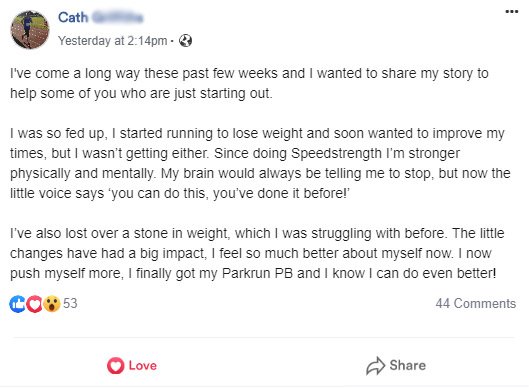
Task: Open the three-dot post options menu
Action: point(511,12)
